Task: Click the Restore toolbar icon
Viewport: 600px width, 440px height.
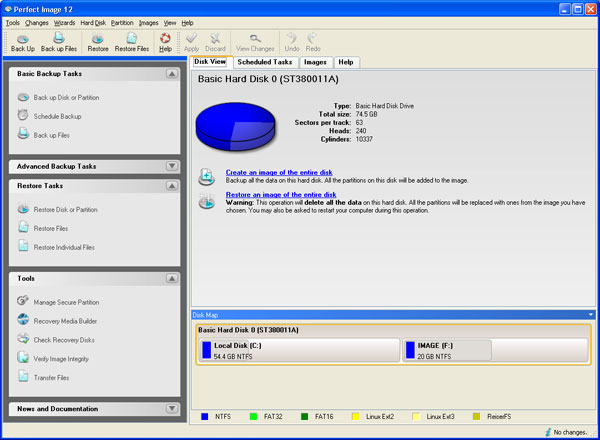Action: 98,41
